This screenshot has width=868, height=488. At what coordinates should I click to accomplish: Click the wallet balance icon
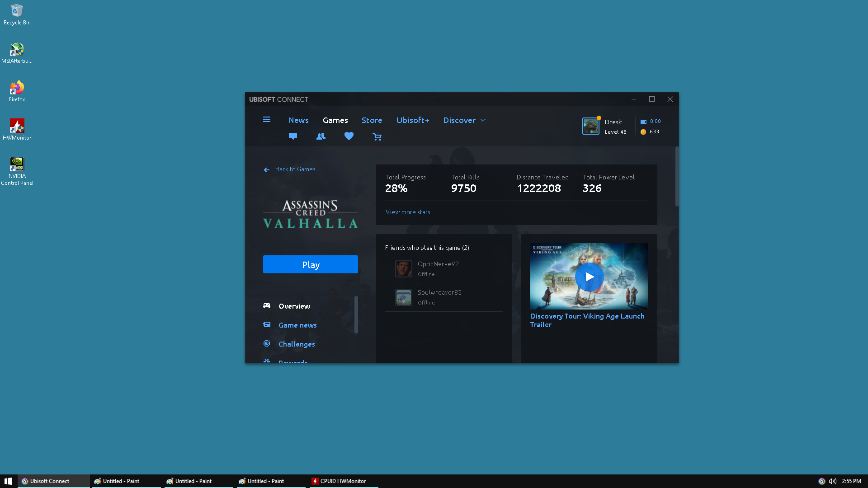(643, 121)
